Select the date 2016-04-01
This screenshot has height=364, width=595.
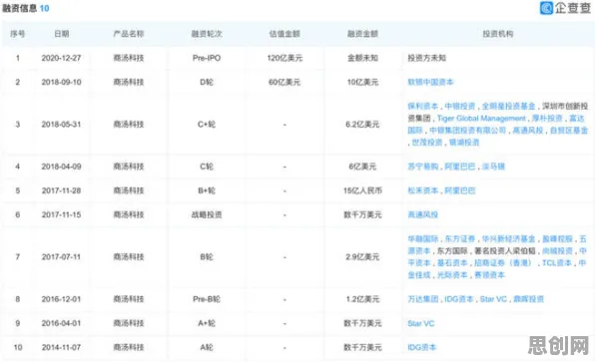coord(61,323)
